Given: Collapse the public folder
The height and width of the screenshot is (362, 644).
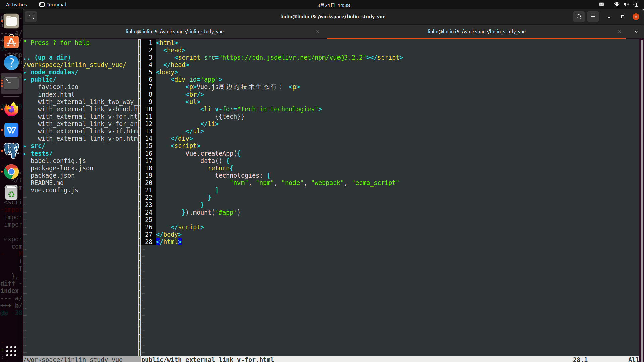Looking at the screenshot, I should point(43,79).
